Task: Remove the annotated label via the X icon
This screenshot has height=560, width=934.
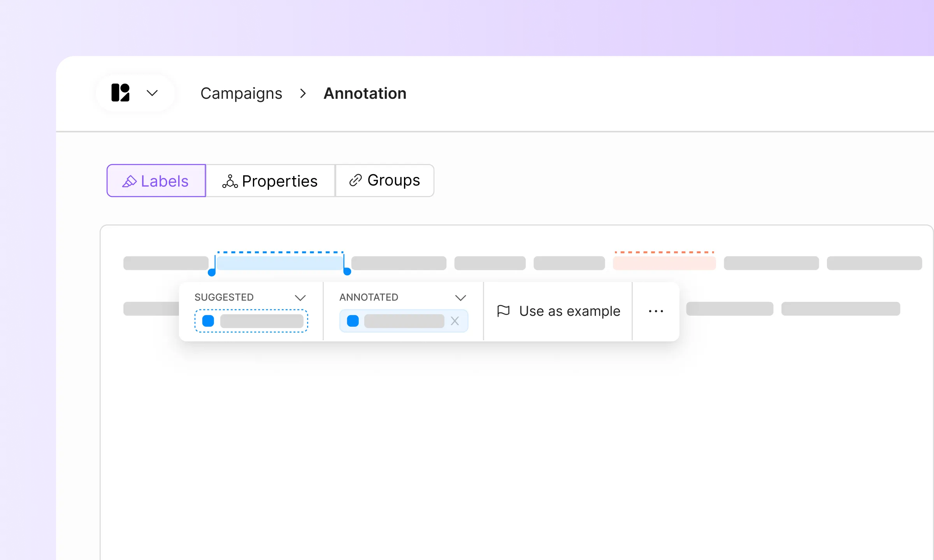Action: 455,321
